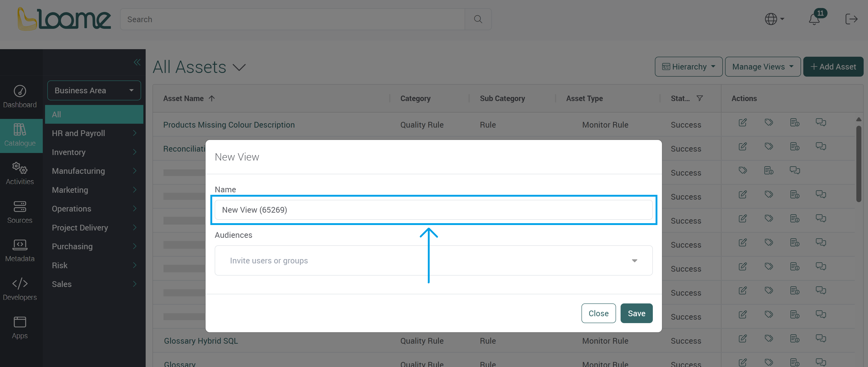Screen dimensions: 868x367
Task: Open the Sources section
Action: pos(20,212)
